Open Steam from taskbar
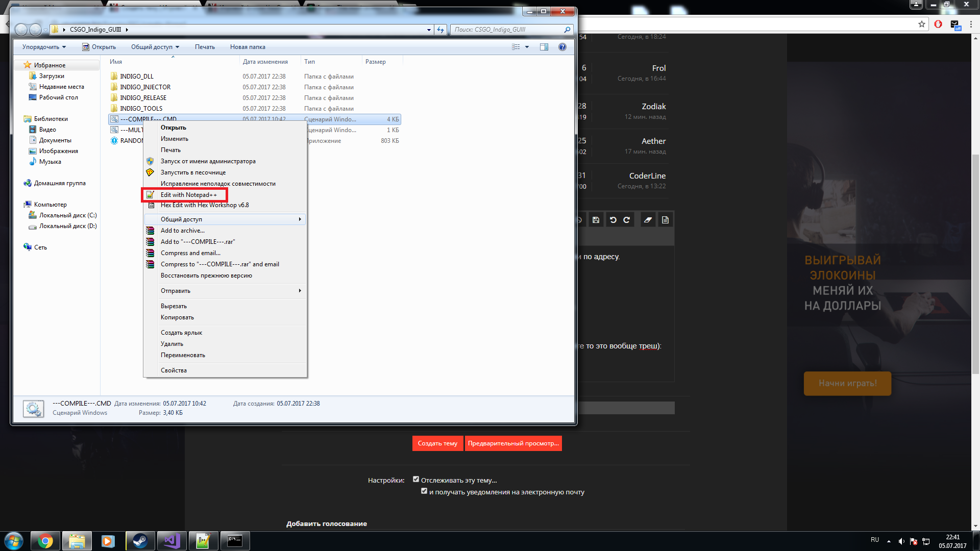 click(x=140, y=541)
